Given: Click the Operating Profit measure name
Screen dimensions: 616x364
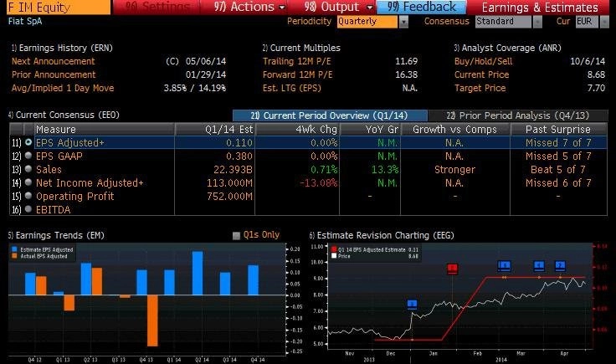Looking at the screenshot, I should 74,196.
